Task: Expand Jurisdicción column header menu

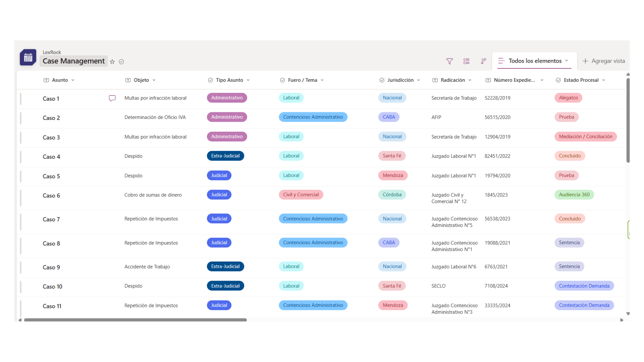Action: coord(419,80)
